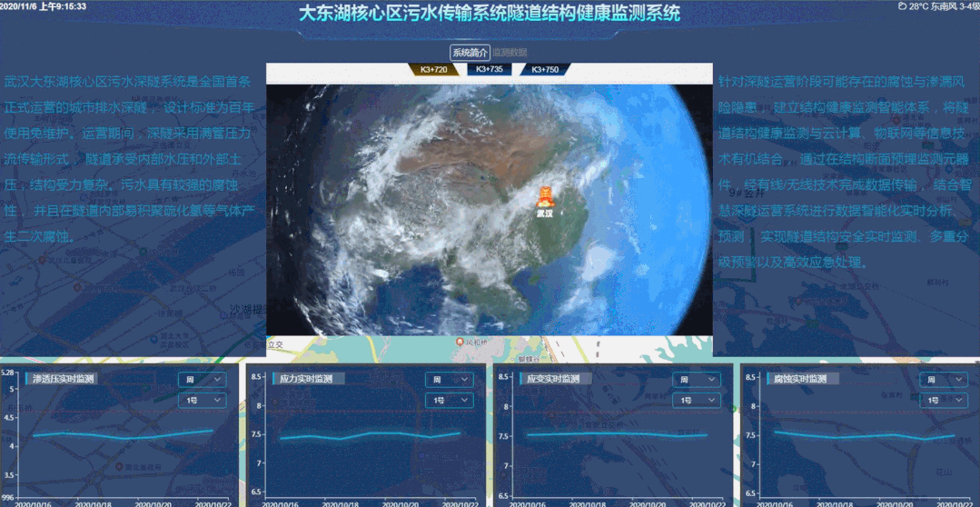
Task: Open the 周 period dropdown in 应变实时监测 panel
Action: point(697,380)
